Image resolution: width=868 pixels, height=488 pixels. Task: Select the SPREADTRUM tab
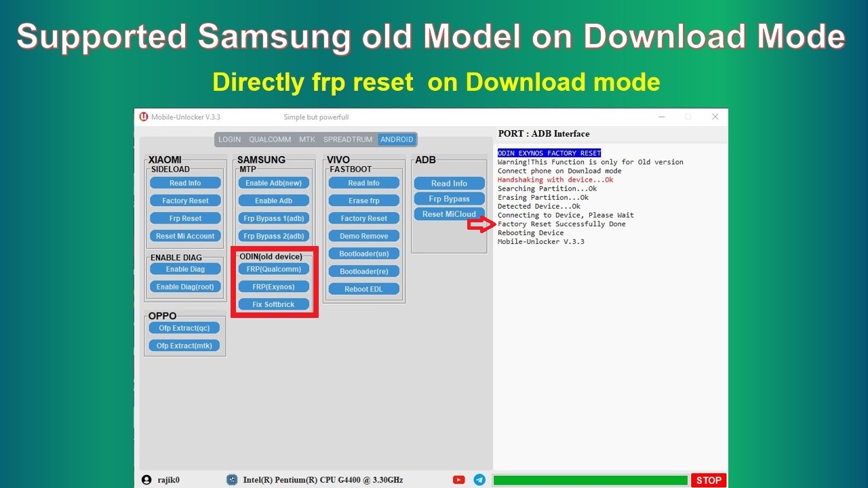tap(348, 140)
